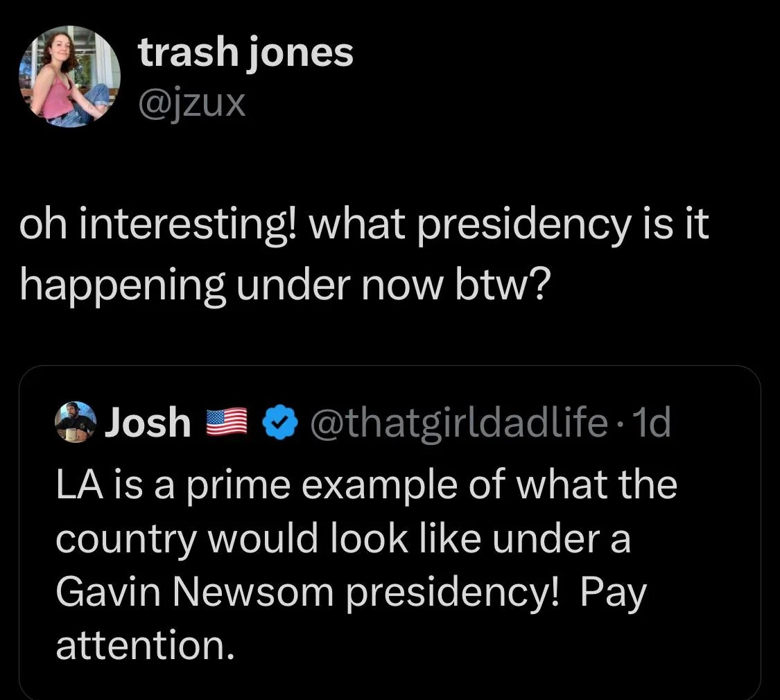Screen dimensions: 780x700
Task: Click the "trash jones" display name
Action: coord(246,53)
